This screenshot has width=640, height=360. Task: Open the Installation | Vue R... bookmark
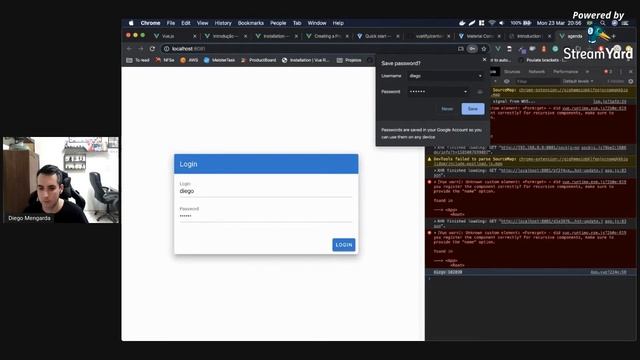pyautogui.click(x=306, y=60)
